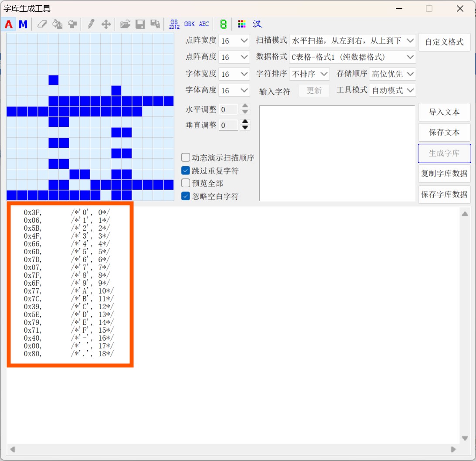
Task: Select the pencil draw tool
Action: tap(91, 24)
